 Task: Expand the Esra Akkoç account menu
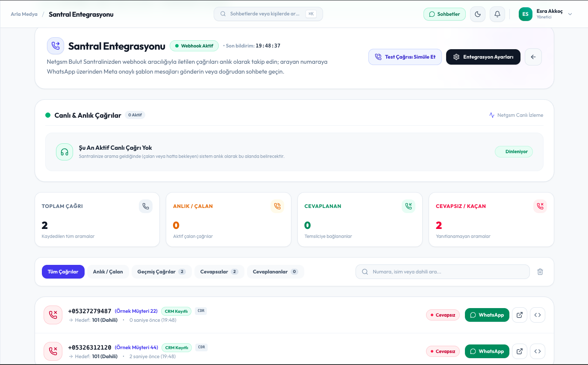546,14
